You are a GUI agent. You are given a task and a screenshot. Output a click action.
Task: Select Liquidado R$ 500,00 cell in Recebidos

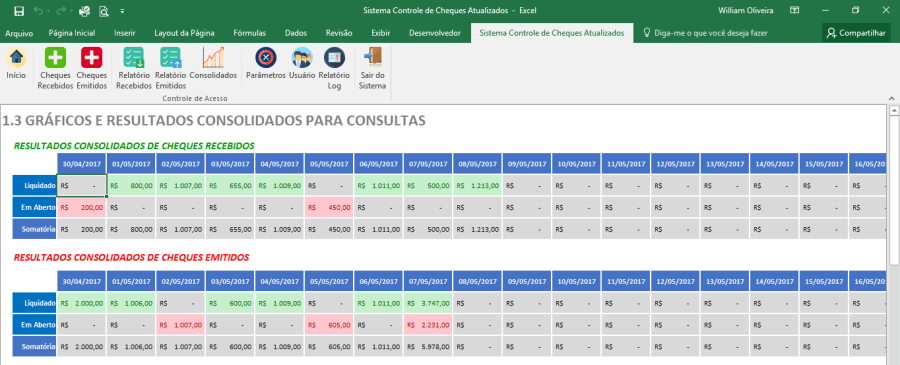428,185
